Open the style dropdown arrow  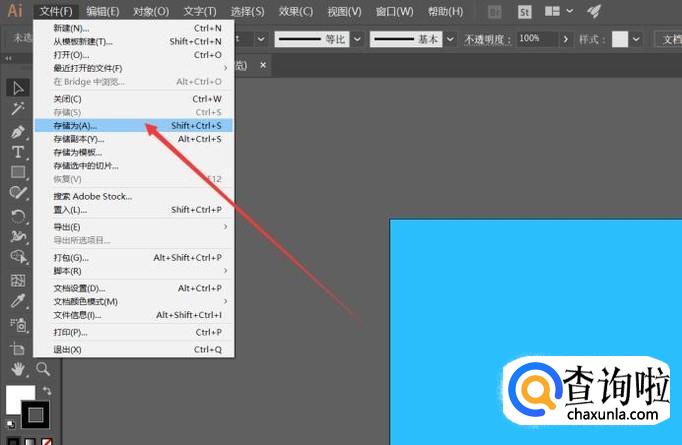pyautogui.click(x=636, y=40)
